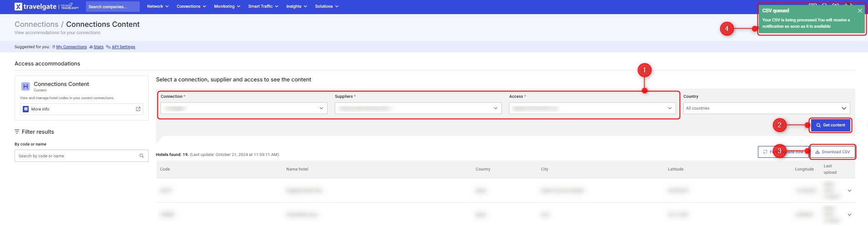The image size is (868, 226).
Task: Click the Get content button
Action: tap(830, 125)
